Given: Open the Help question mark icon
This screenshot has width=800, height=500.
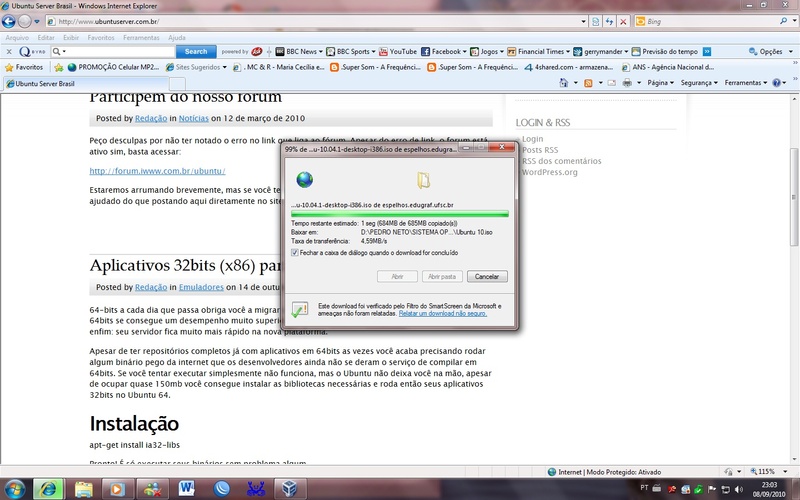Looking at the screenshot, I should (x=776, y=83).
